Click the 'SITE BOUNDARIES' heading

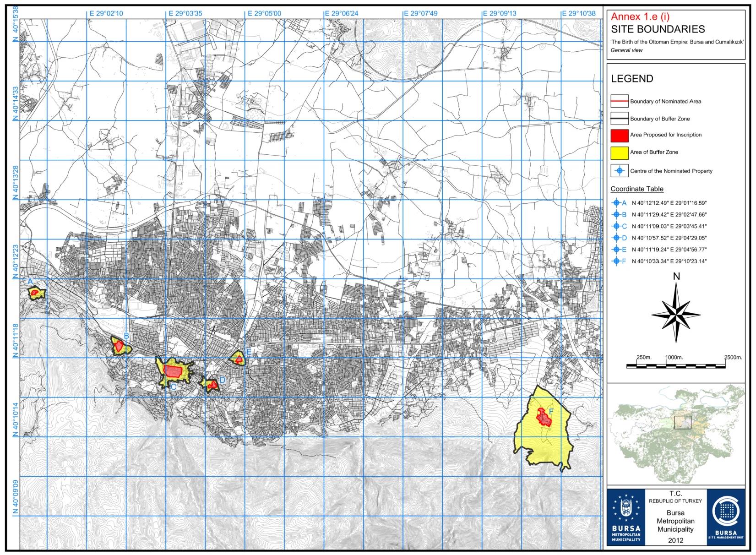coord(658,29)
